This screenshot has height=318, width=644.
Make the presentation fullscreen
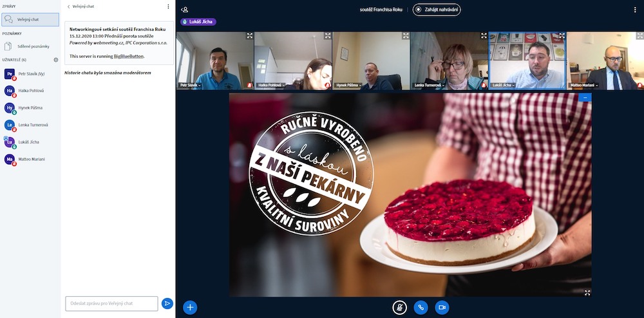[587, 292]
